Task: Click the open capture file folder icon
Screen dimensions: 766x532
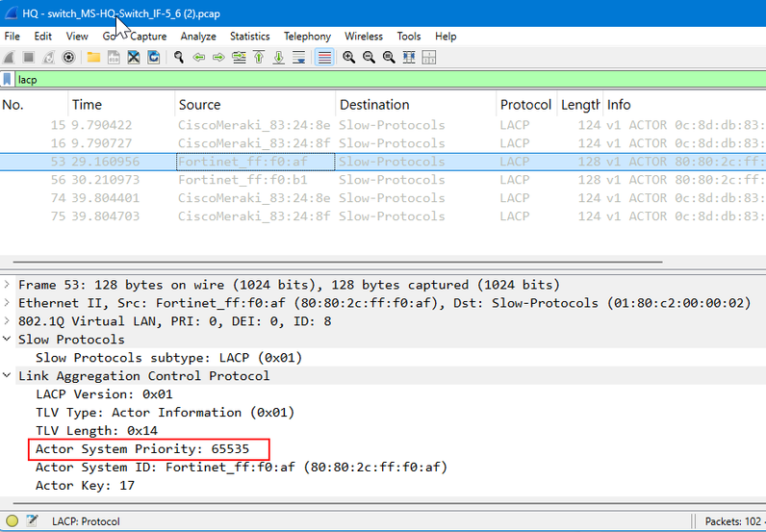Action: coord(93,58)
